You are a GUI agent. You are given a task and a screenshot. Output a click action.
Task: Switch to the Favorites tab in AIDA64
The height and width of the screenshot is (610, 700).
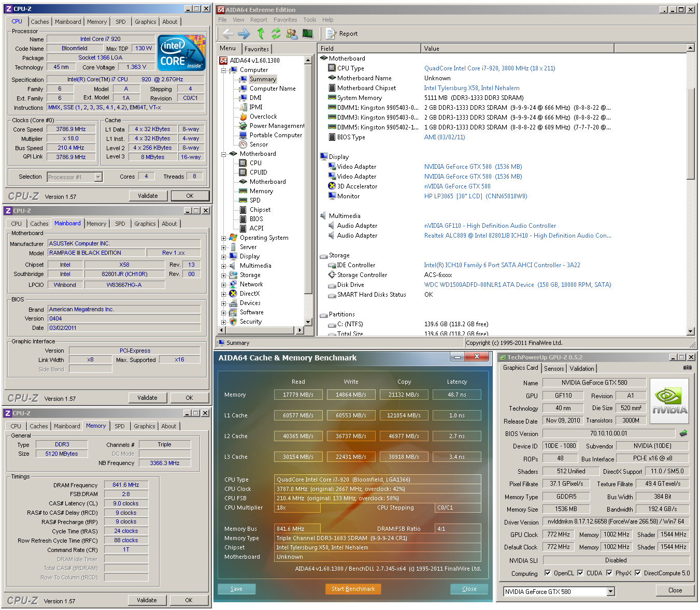click(x=256, y=49)
